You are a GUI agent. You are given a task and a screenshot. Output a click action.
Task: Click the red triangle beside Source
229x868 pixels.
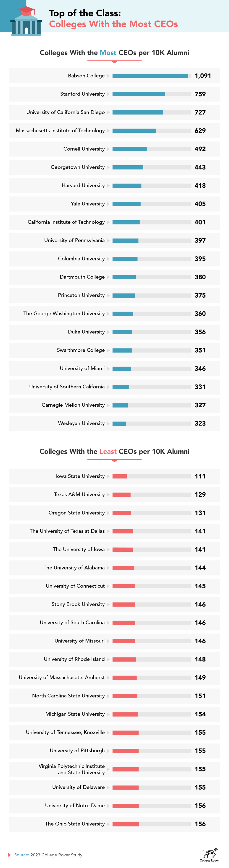tap(10, 855)
